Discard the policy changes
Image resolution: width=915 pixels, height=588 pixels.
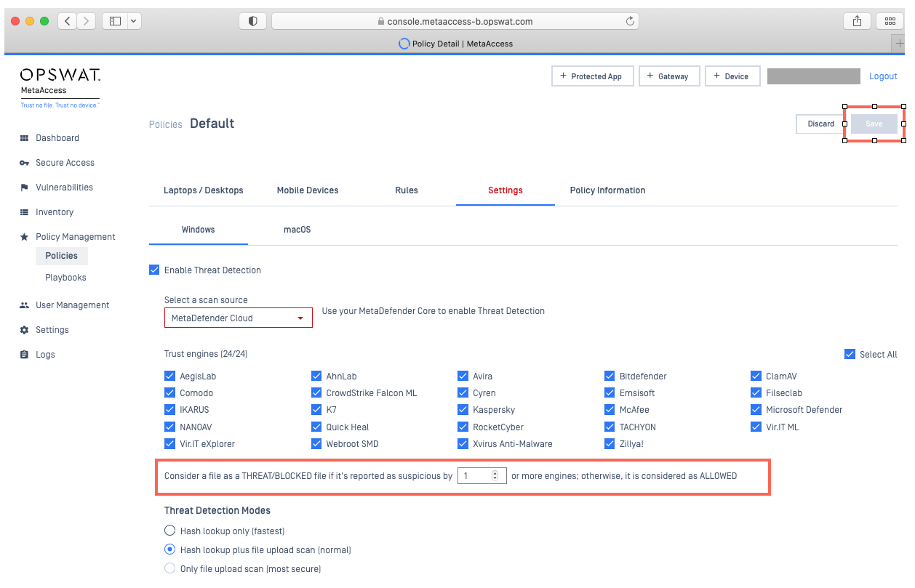pyautogui.click(x=820, y=124)
